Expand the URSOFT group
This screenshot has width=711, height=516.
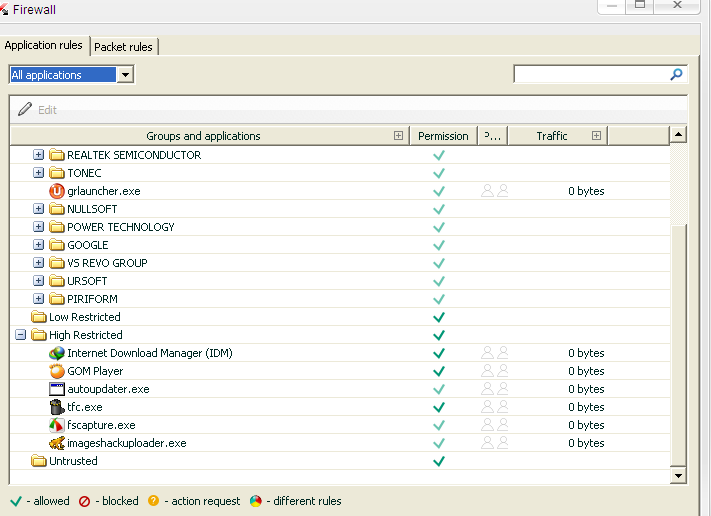39,281
